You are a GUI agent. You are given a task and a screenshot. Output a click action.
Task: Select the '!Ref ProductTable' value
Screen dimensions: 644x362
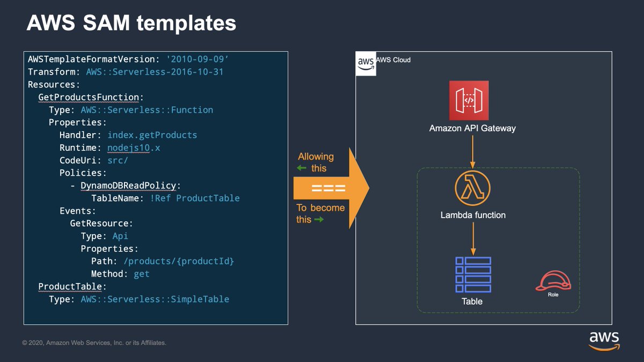(194, 198)
